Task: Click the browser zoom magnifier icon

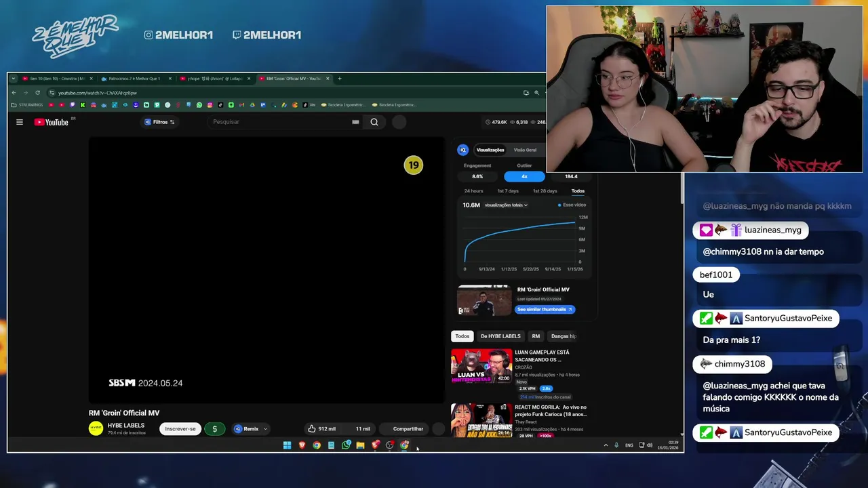Action: (x=536, y=93)
